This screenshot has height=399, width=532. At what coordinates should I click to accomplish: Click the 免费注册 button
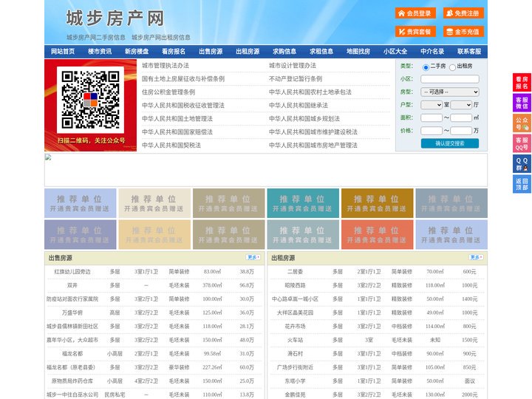coord(463,13)
